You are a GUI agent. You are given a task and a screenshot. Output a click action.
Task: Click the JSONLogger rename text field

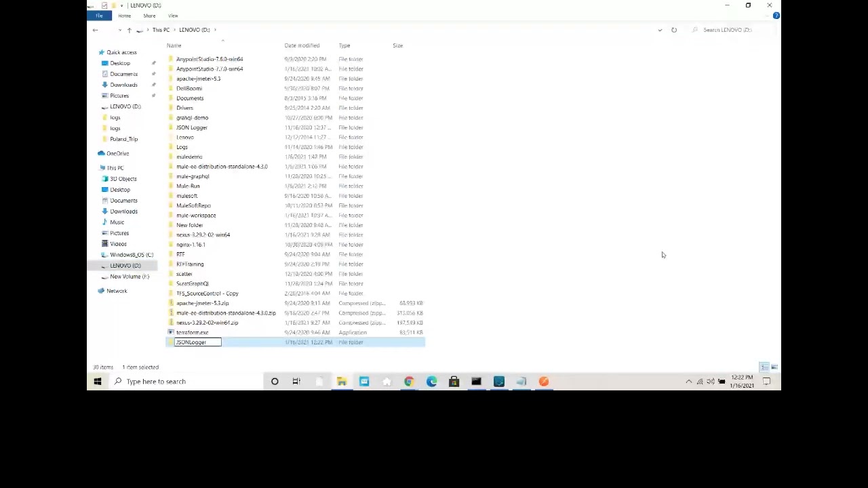(198, 342)
